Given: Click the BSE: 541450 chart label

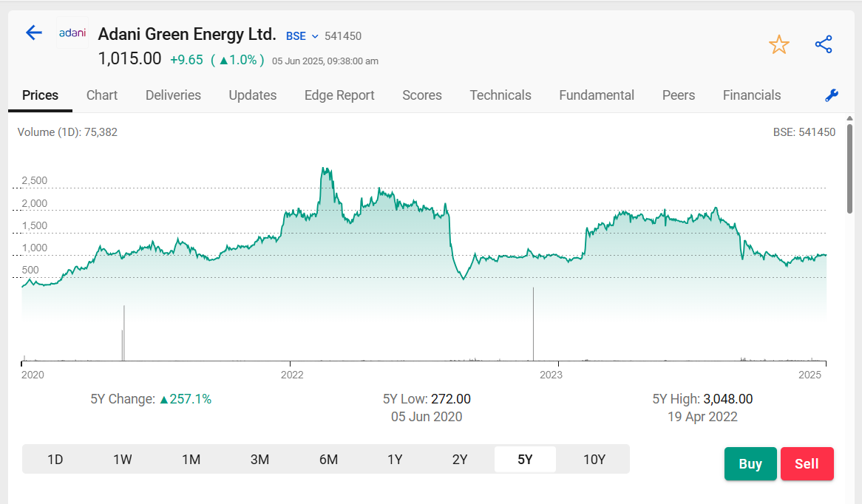Looking at the screenshot, I should [x=804, y=132].
